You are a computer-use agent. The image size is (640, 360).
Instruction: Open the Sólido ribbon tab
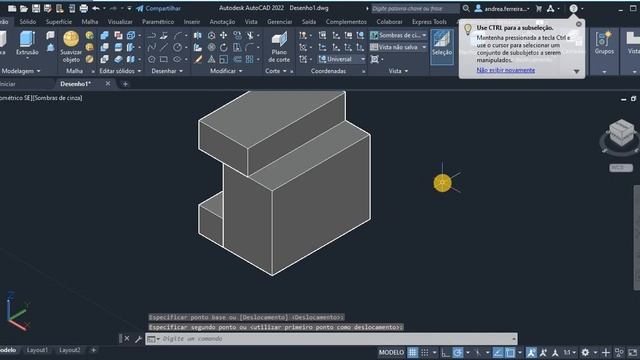point(28,22)
